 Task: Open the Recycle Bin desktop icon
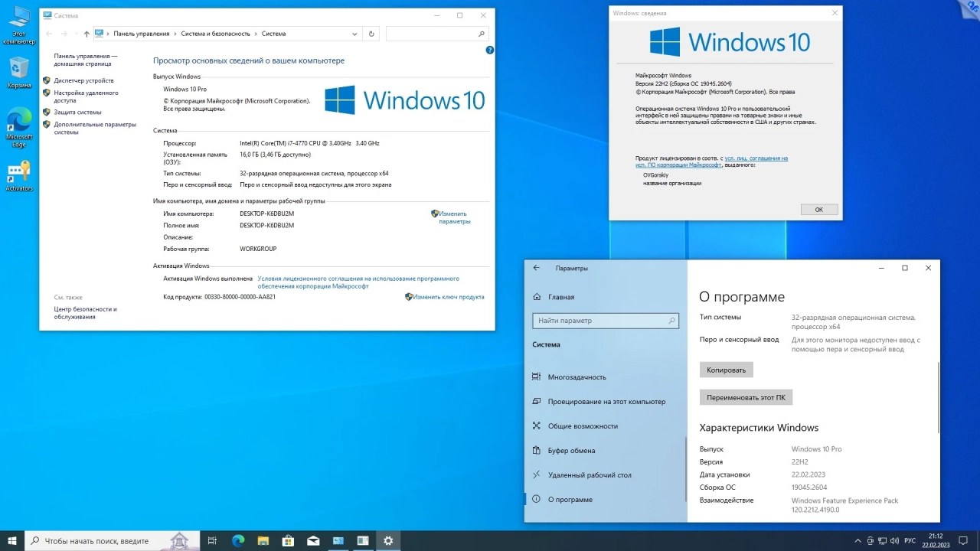19,73
